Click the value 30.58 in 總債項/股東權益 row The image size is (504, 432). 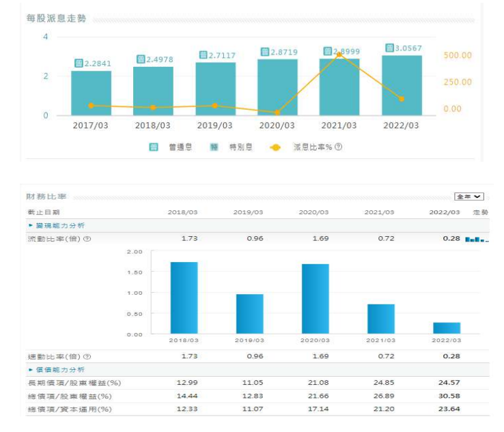click(449, 396)
